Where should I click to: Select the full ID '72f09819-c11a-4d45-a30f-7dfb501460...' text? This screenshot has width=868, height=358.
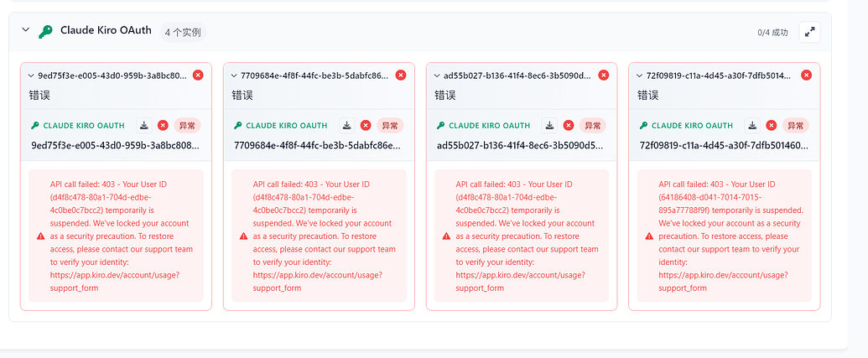point(724,146)
